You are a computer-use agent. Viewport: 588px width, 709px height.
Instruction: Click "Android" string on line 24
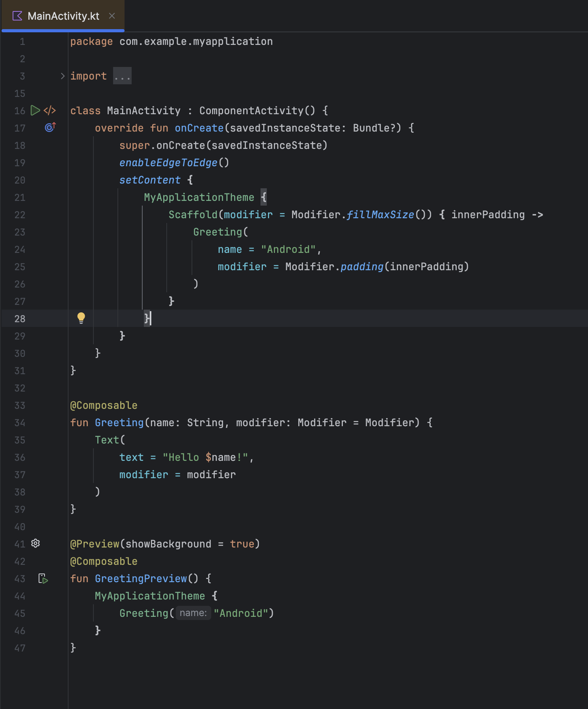tap(288, 249)
